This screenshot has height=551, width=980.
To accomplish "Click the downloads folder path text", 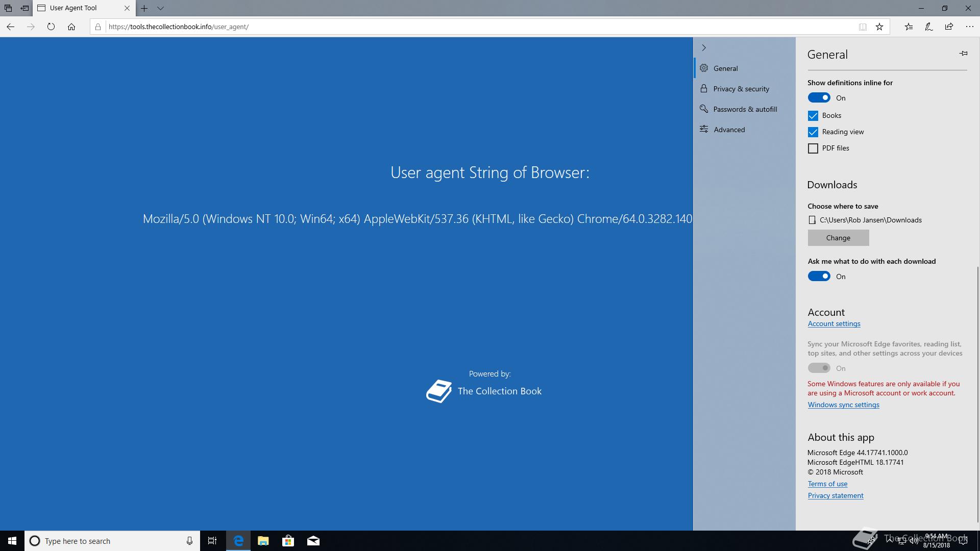I will [x=870, y=220].
